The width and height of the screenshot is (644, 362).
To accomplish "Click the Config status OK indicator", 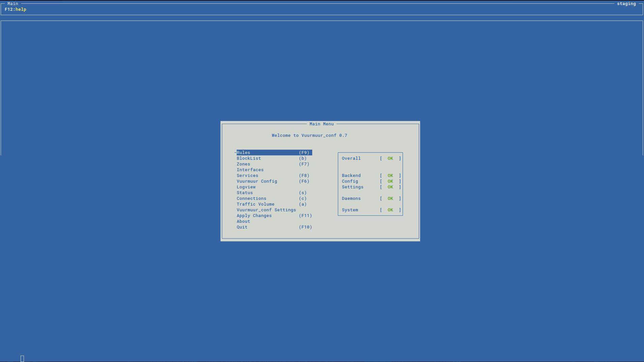I will click(x=390, y=181).
